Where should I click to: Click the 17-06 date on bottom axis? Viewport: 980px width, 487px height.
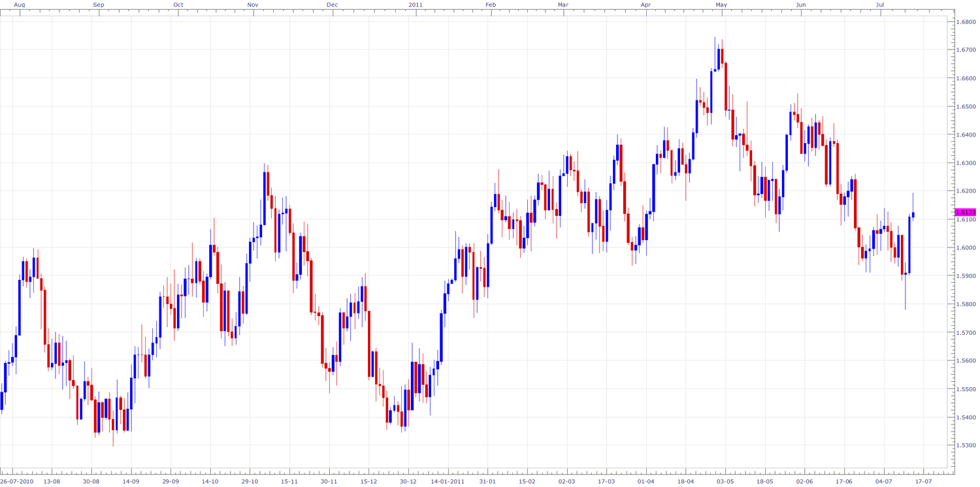click(x=844, y=482)
